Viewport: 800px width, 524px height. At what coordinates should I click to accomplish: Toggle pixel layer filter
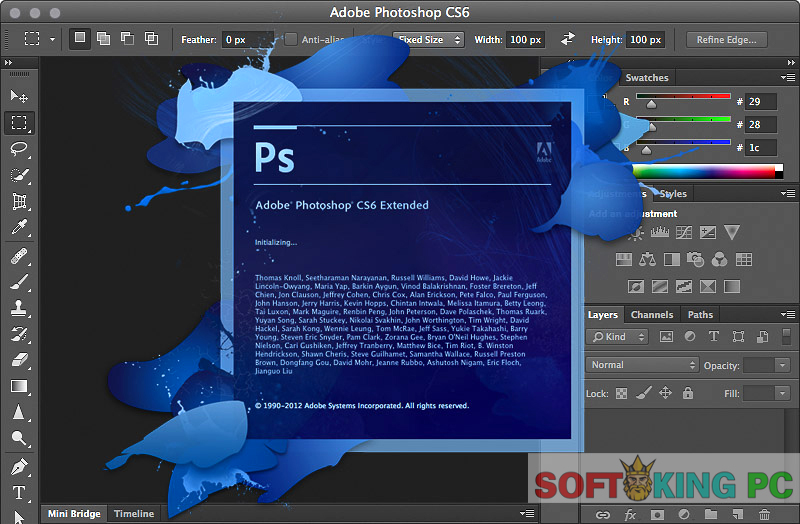666,336
